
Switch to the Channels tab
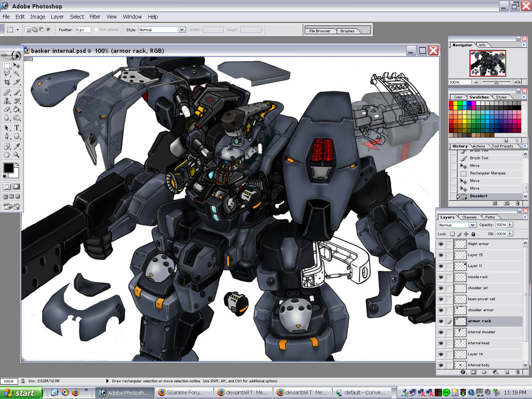pos(469,217)
